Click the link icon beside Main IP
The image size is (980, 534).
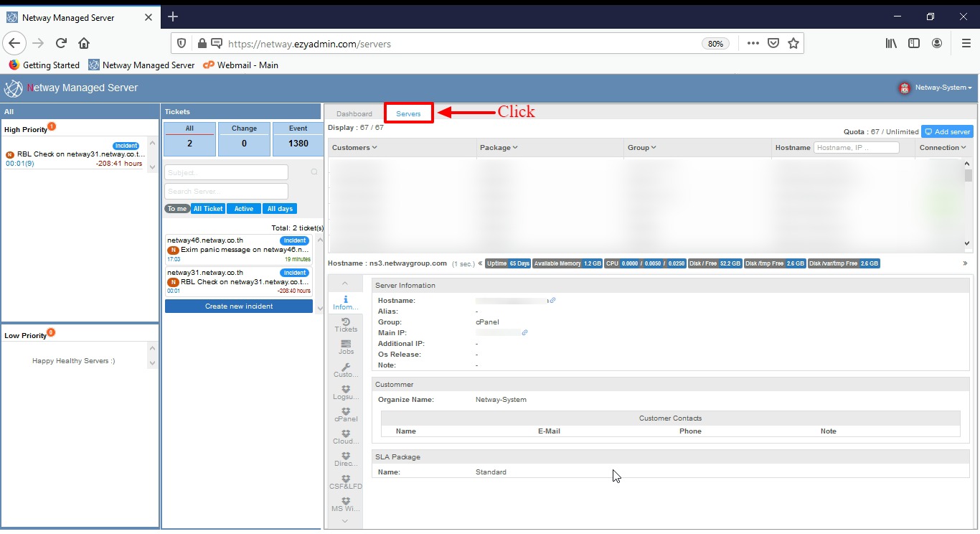pyautogui.click(x=524, y=333)
